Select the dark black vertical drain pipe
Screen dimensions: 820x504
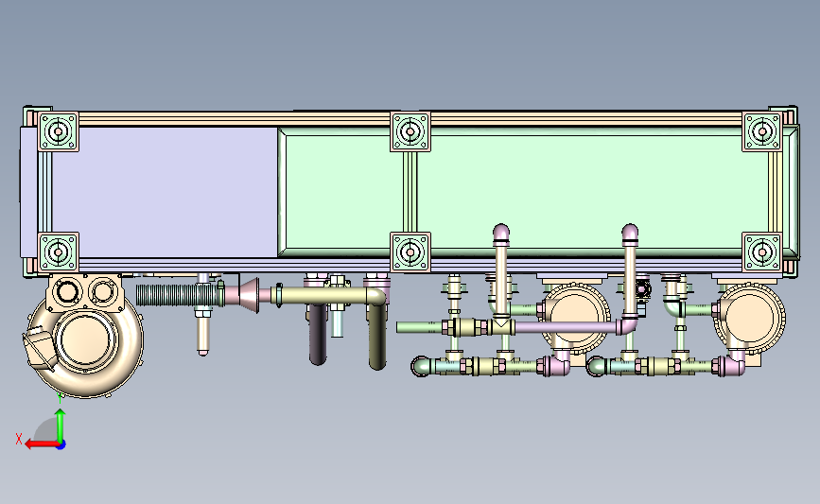tap(318, 335)
